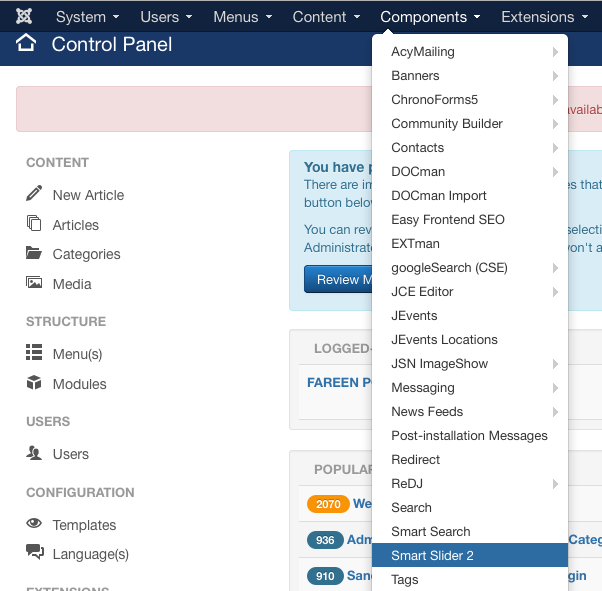Click the Modules cube icon

click(34, 382)
